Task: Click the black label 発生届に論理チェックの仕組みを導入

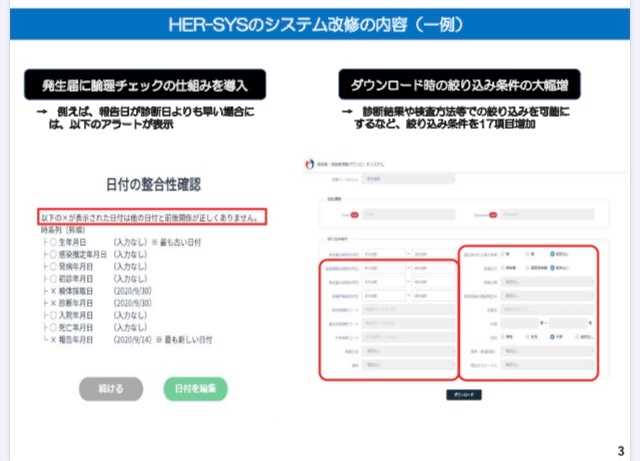Action: pyautogui.click(x=145, y=85)
